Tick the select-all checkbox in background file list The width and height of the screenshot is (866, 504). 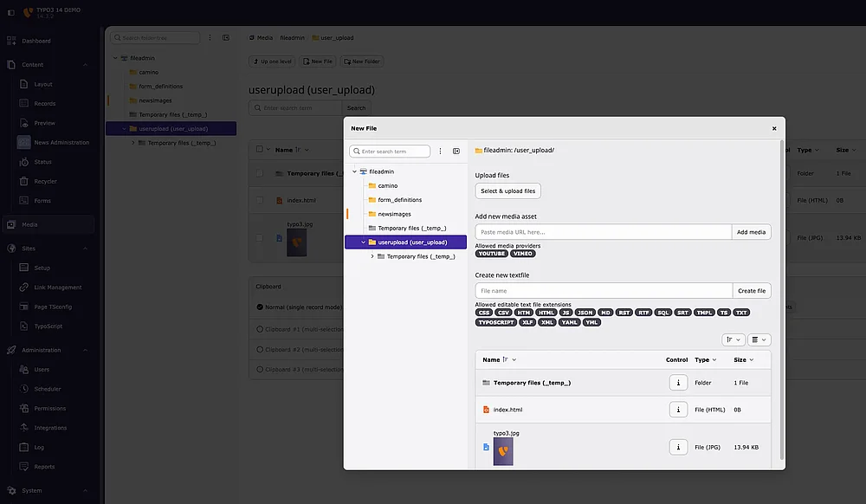[260, 150]
